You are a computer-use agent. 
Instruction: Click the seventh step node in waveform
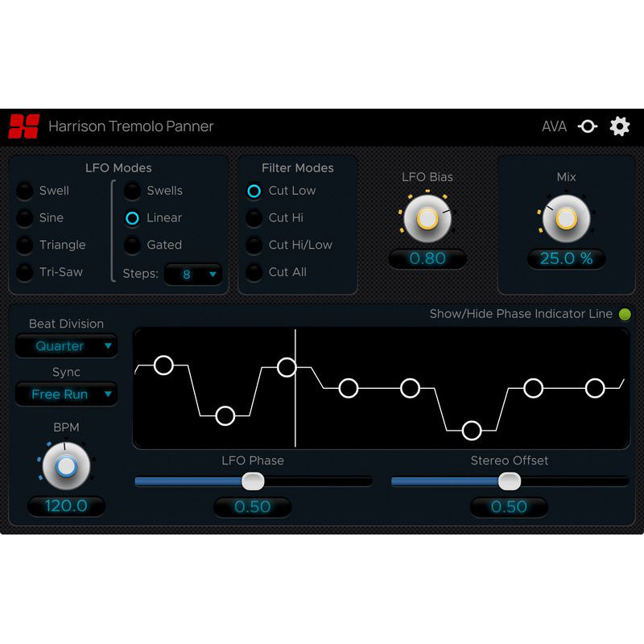533,388
